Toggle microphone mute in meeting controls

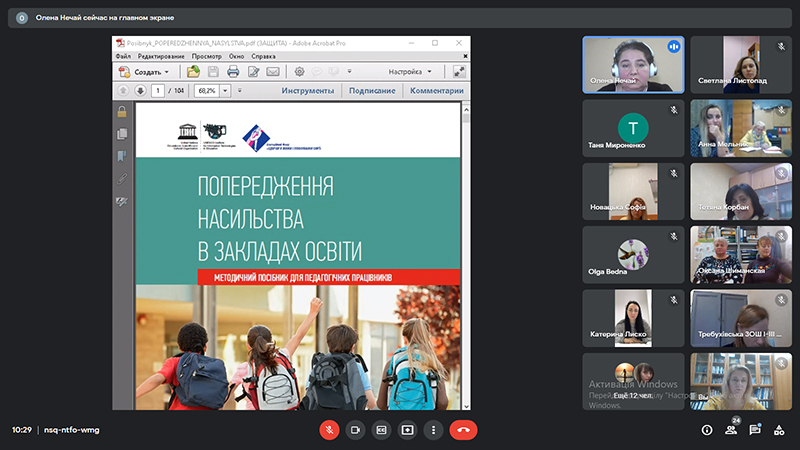pyautogui.click(x=330, y=430)
